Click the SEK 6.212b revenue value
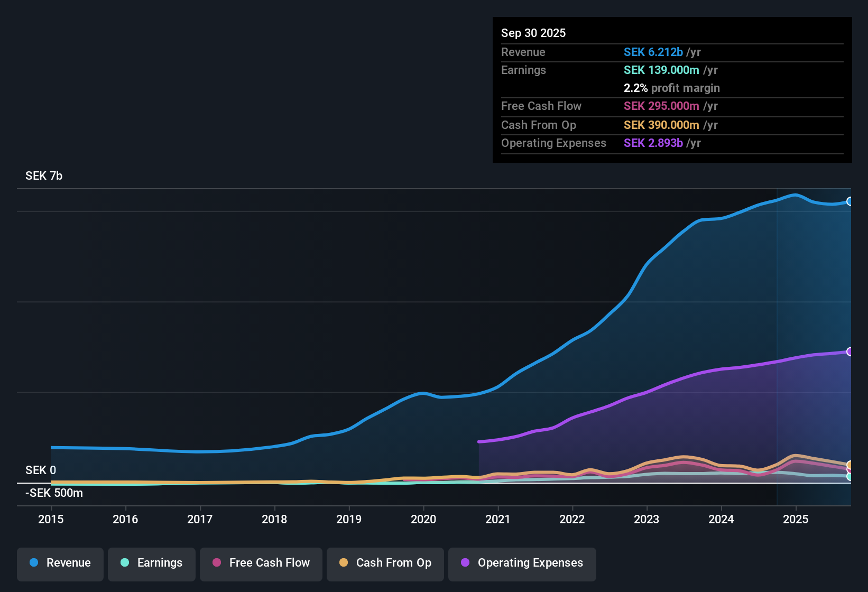The height and width of the screenshot is (592, 868). pos(653,52)
